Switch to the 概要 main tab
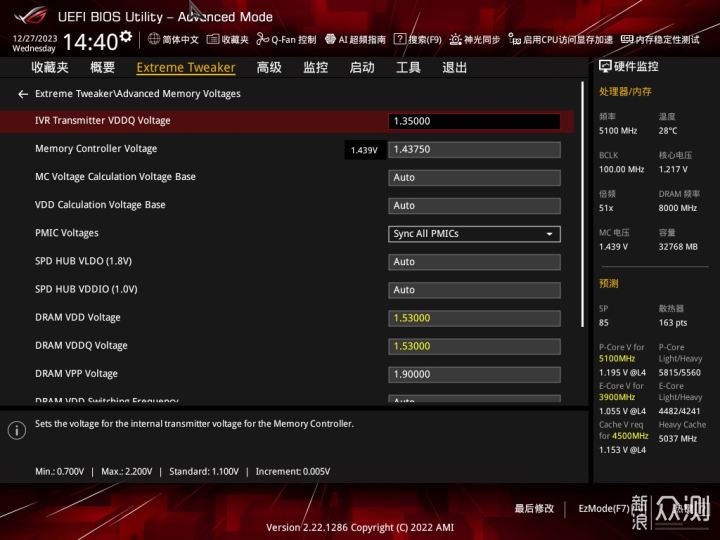Screen dimensions: 720x540 pos(102,68)
